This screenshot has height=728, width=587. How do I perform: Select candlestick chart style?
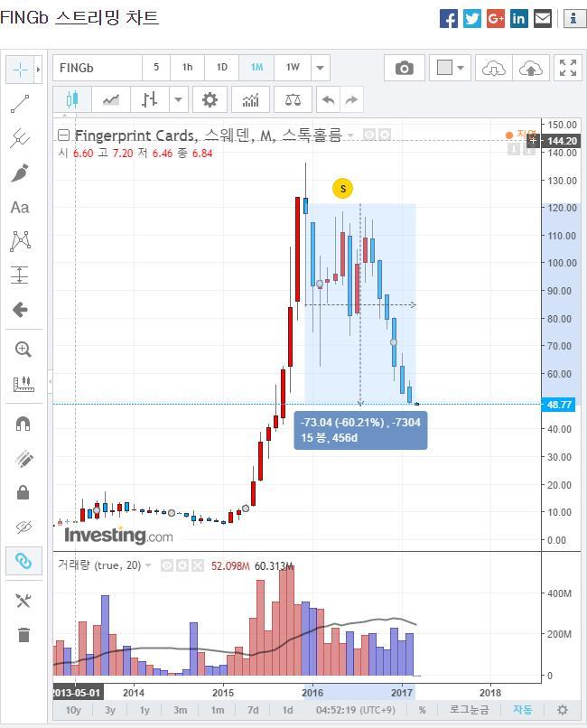pyautogui.click(x=72, y=99)
